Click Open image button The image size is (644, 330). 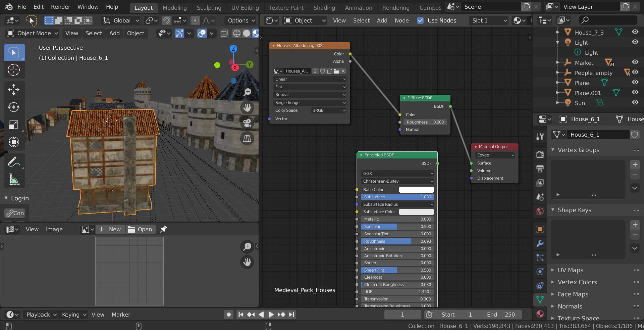(140, 229)
